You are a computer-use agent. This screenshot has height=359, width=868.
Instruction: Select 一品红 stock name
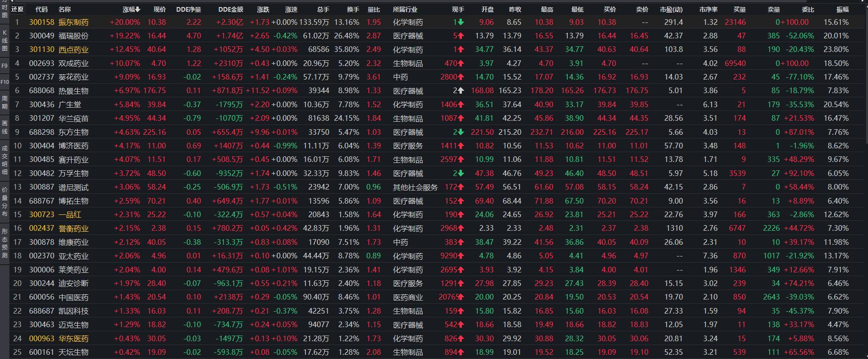(70, 214)
